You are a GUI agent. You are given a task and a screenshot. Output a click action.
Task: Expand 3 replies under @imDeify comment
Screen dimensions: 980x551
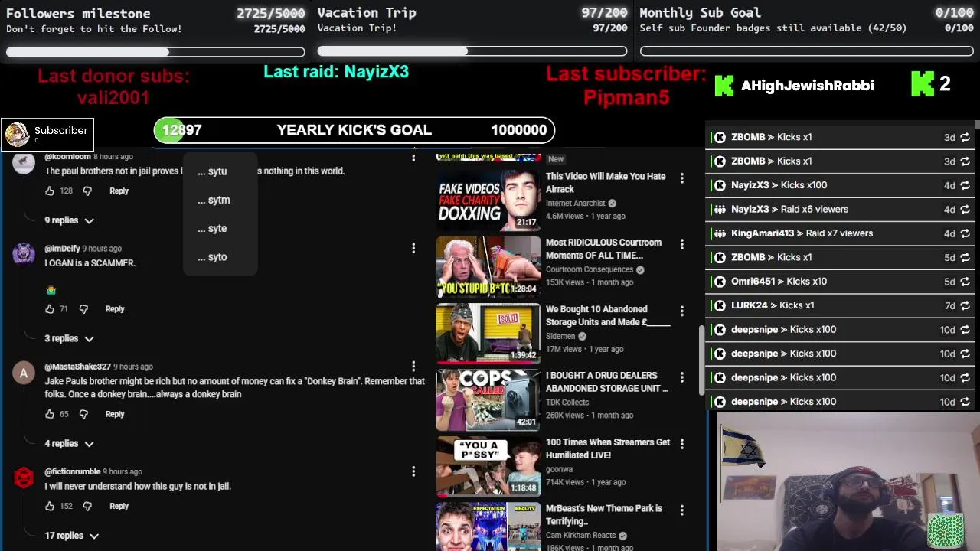coord(69,338)
